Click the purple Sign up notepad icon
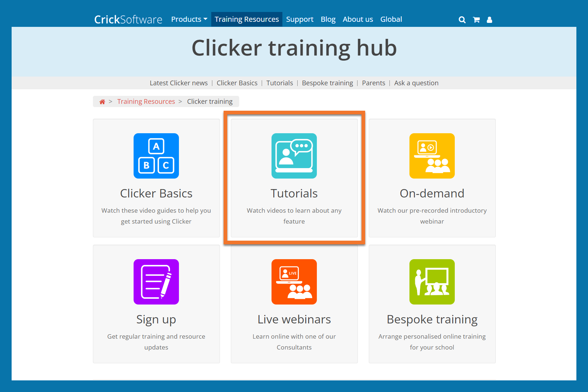 (x=156, y=282)
